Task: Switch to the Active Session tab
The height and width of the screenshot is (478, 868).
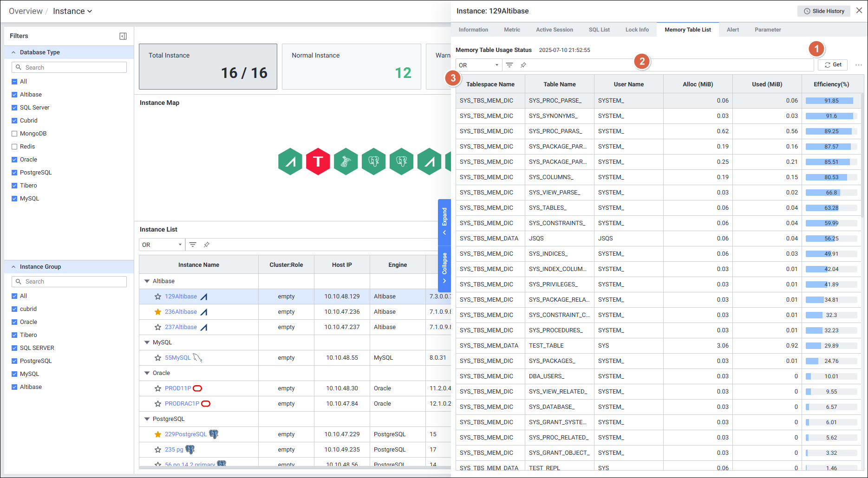Action: [554, 30]
